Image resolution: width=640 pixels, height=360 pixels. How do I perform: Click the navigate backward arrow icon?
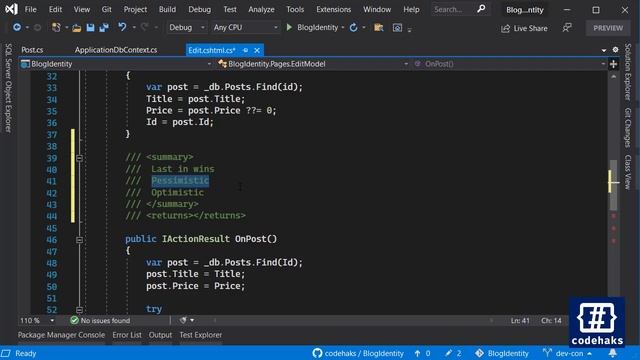coord(17,27)
